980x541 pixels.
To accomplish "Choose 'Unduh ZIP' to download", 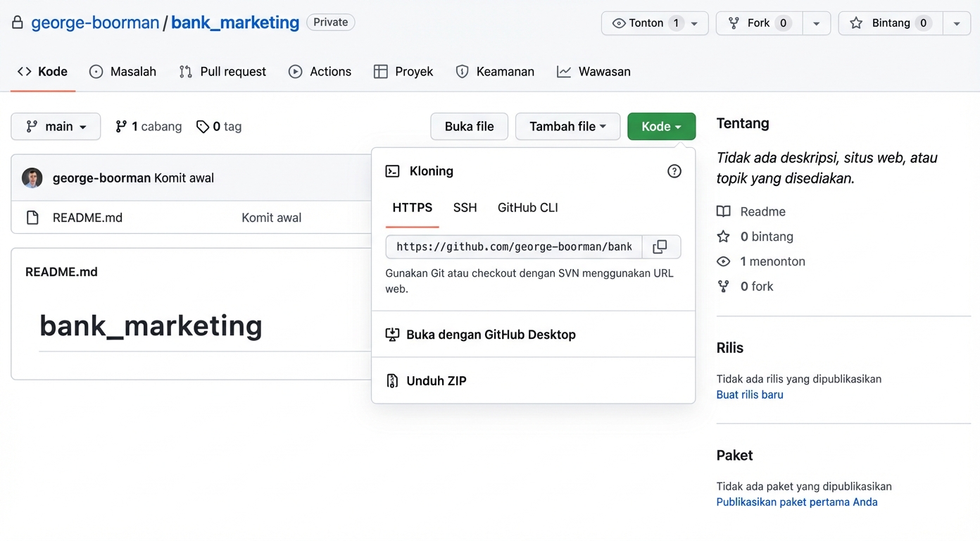I will (533, 381).
